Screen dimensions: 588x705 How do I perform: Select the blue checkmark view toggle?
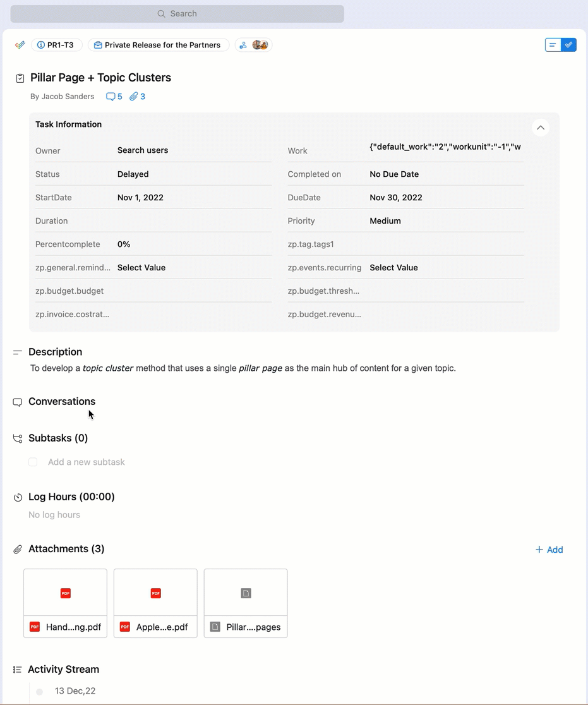point(568,45)
